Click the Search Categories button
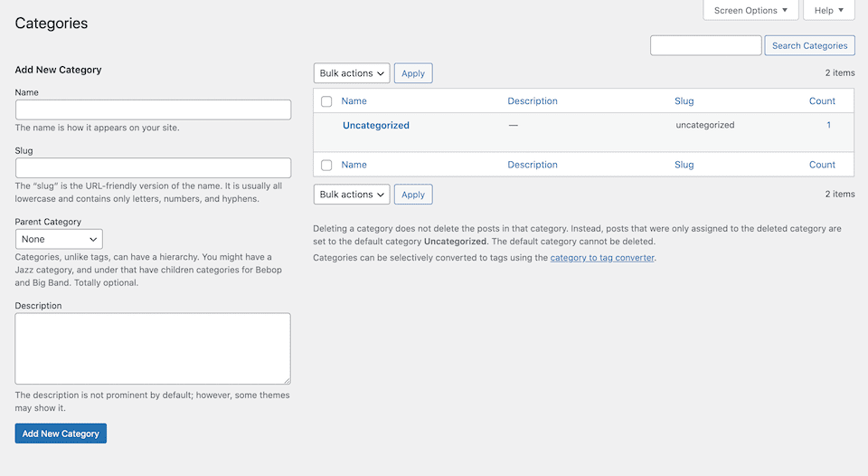Image resolution: width=868 pixels, height=476 pixels. (x=809, y=45)
